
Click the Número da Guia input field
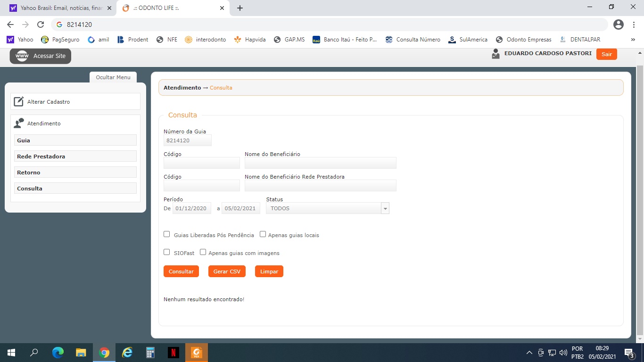[x=188, y=140]
